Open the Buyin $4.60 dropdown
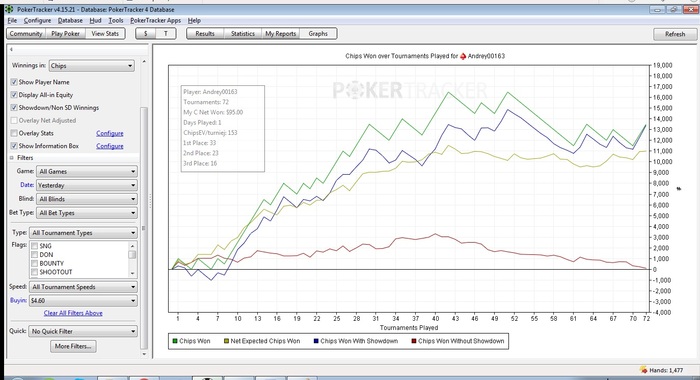Image resolution: width=700 pixels, height=380 pixels. 83,301
